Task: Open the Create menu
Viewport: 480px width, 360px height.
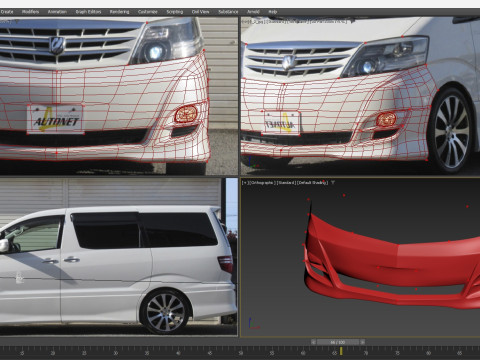Action: click(x=7, y=12)
